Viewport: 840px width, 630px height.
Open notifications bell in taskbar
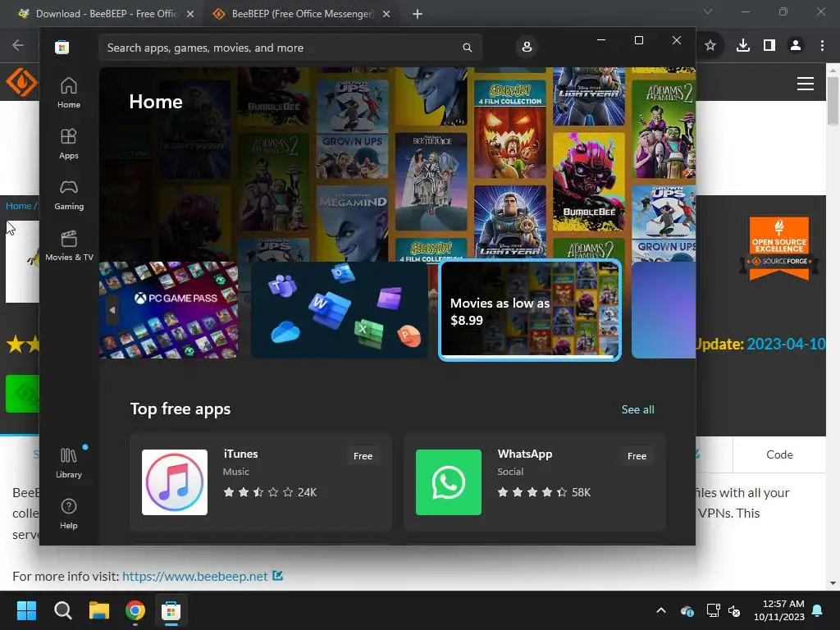point(818,610)
